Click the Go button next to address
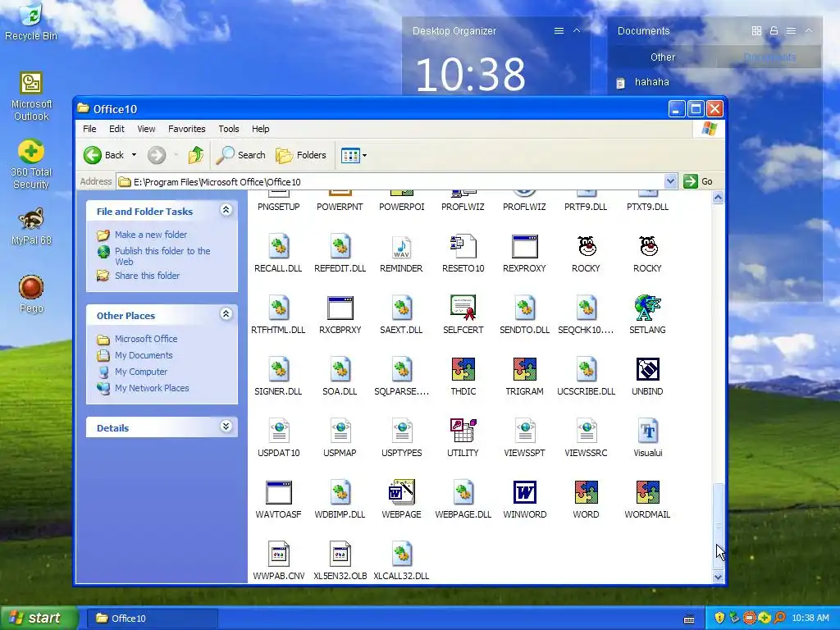Image resolution: width=840 pixels, height=630 pixels. (x=698, y=181)
